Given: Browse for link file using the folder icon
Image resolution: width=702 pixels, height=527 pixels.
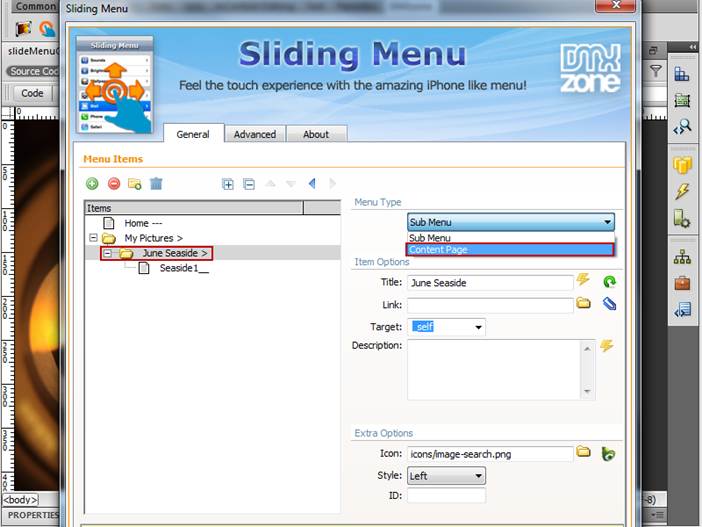Looking at the screenshot, I should 583,303.
